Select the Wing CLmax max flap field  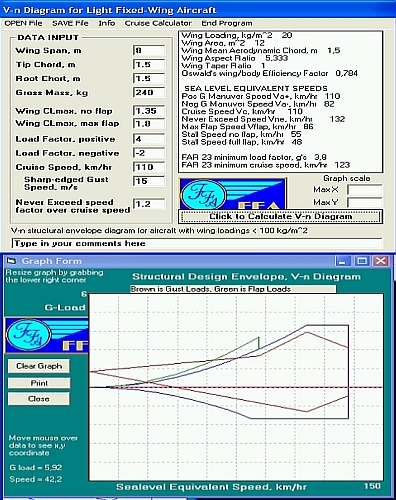(149, 124)
